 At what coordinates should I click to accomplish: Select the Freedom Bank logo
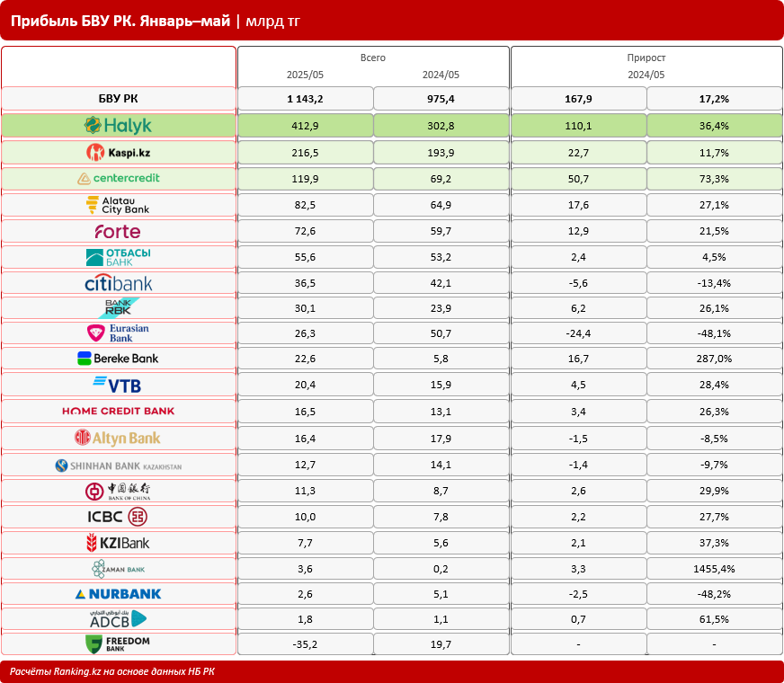pyautogui.click(x=118, y=644)
